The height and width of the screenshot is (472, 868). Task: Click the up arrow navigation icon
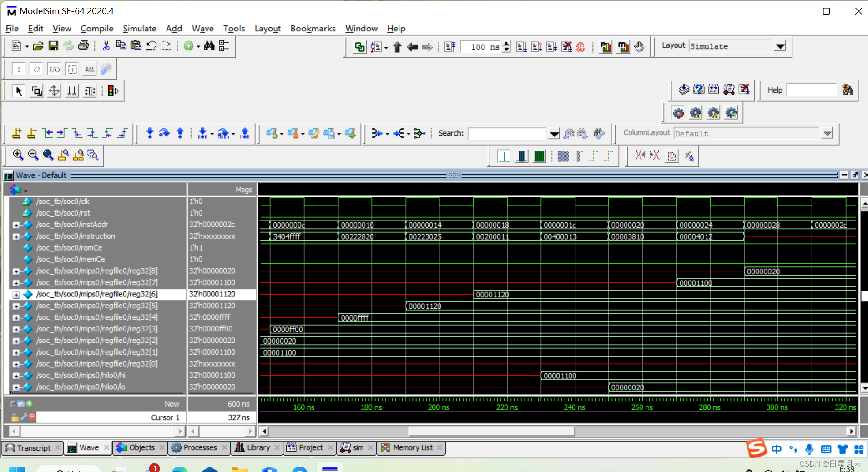point(397,47)
